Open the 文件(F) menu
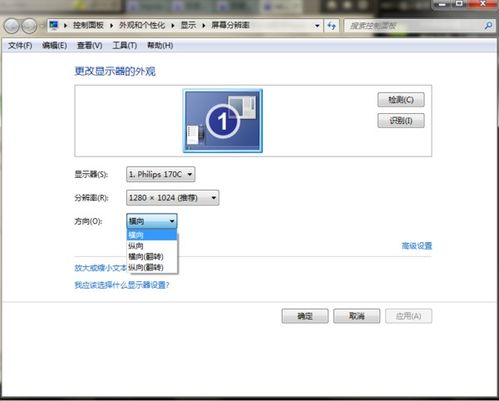The height and width of the screenshot is (401, 499). coord(20,46)
